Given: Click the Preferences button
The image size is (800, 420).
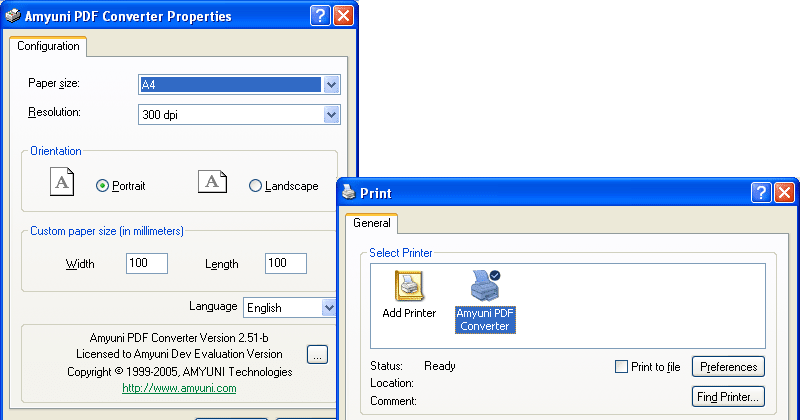Looking at the screenshot, I should 728,366.
